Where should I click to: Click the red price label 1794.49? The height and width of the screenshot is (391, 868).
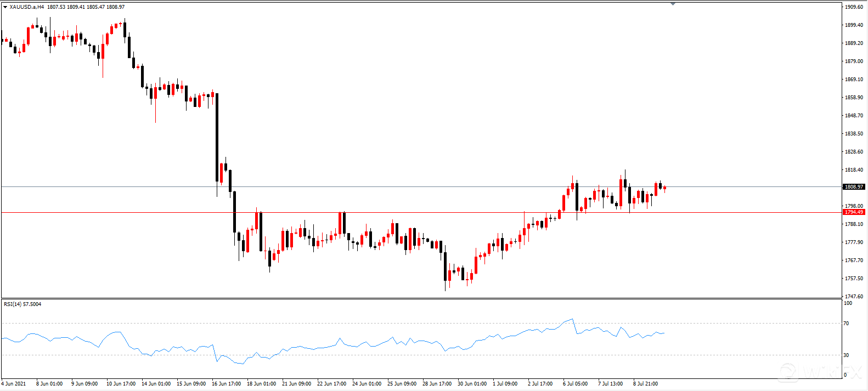click(854, 212)
